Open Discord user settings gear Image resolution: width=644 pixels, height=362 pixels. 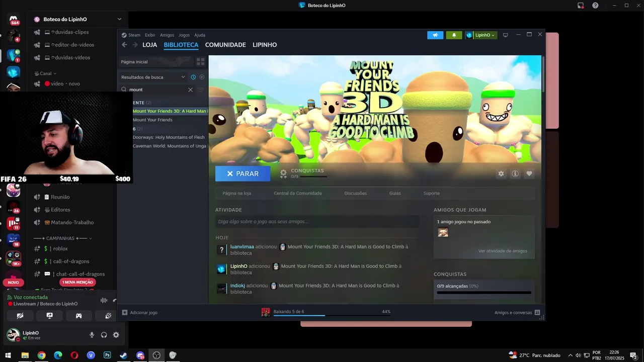tap(116, 335)
